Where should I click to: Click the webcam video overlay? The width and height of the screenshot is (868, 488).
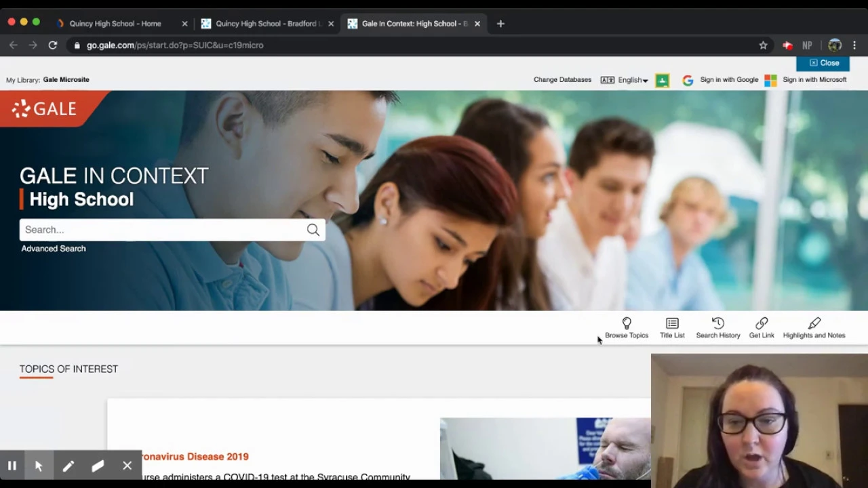759,420
